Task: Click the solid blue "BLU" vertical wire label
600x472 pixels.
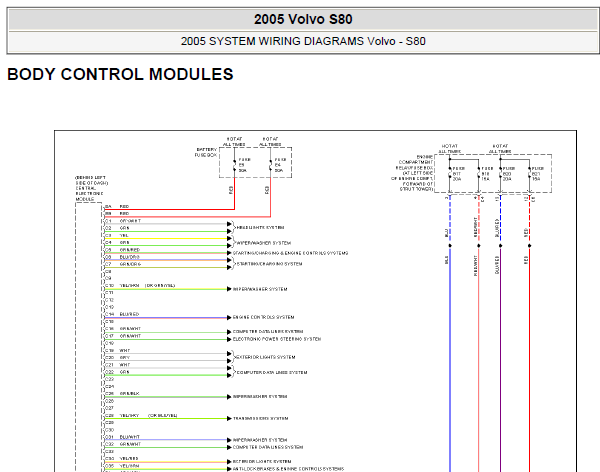Action: [x=446, y=260]
